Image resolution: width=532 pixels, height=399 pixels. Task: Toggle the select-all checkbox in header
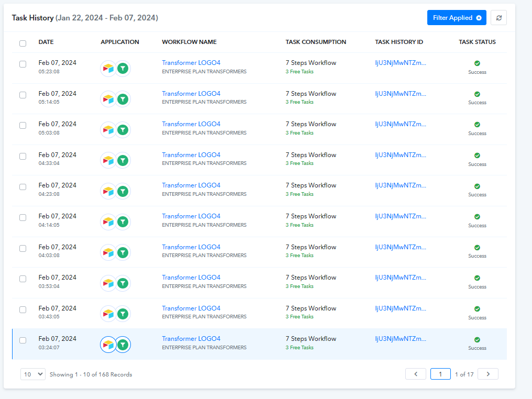click(x=23, y=43)
